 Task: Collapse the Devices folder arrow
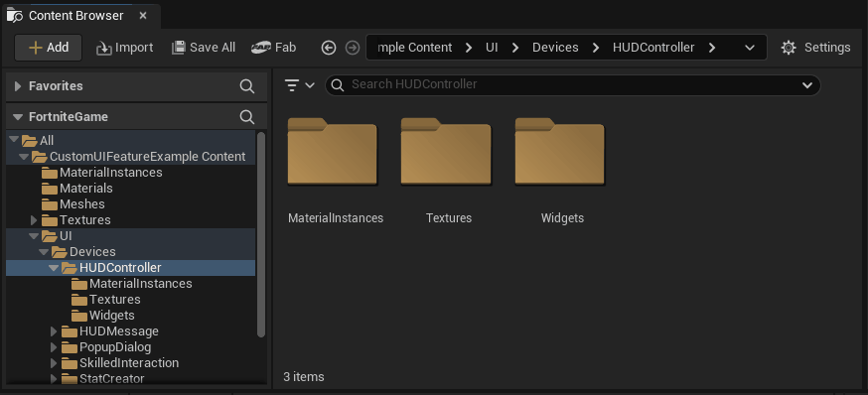coord(44,252)
